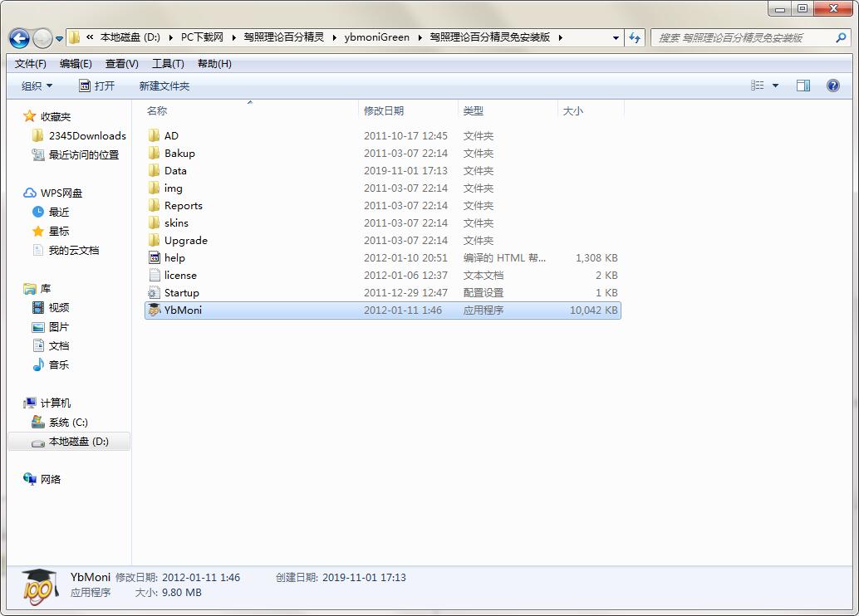Click ybmoniGreen breadcrumb segment
Screen dimensions: 859x616
click(377, 37)
